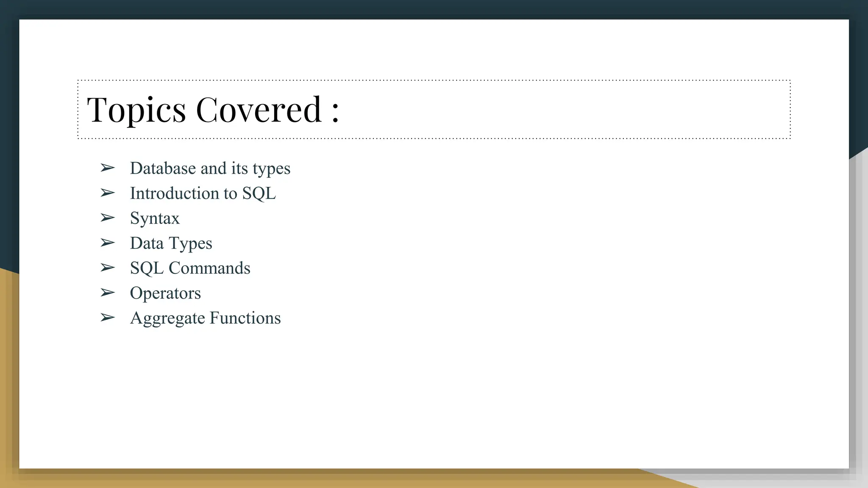The width and height of the screenshot is (868, 488).
Task: Click the arrow bullet beside Operators
Action: point(108,293)
